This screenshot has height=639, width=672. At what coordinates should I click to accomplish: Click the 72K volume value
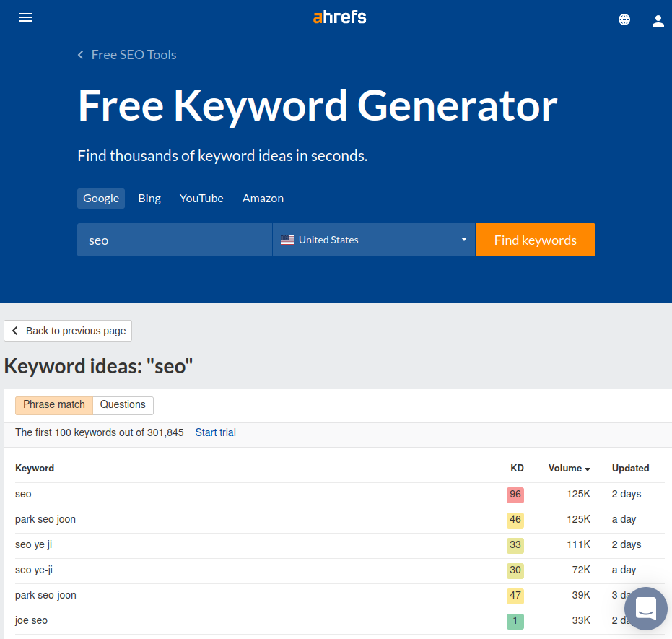pos(581,570)
